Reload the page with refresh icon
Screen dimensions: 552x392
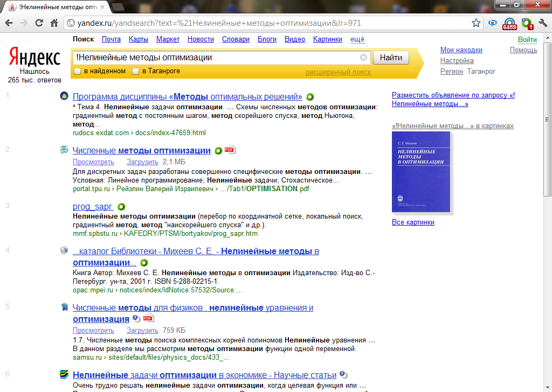pos(39,23)
